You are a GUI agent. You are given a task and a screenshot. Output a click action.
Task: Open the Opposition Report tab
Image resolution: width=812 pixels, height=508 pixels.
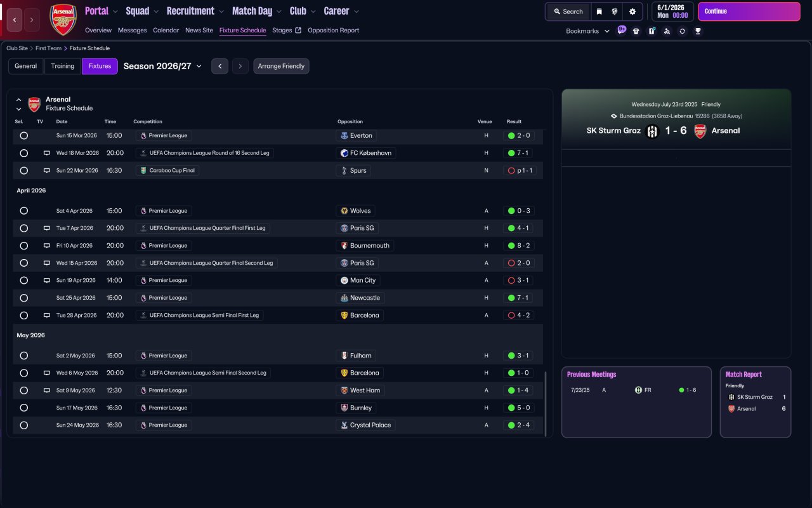pos(333,30)
